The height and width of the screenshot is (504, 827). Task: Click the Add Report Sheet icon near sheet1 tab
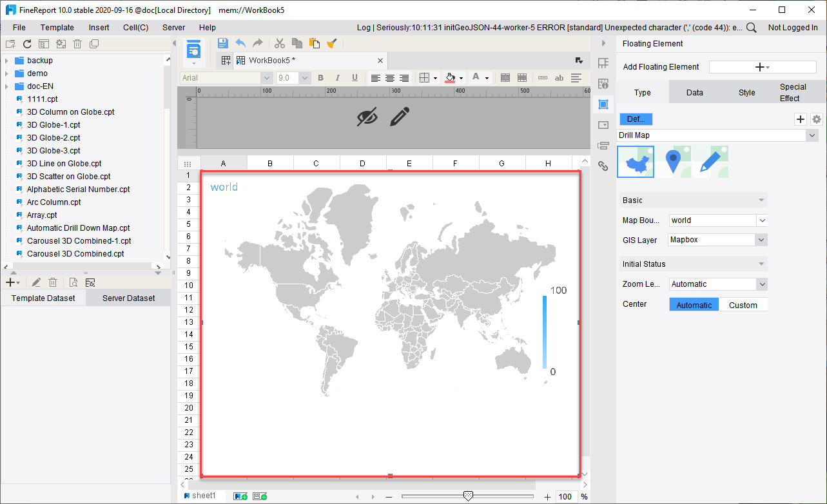tap(240, 496)
